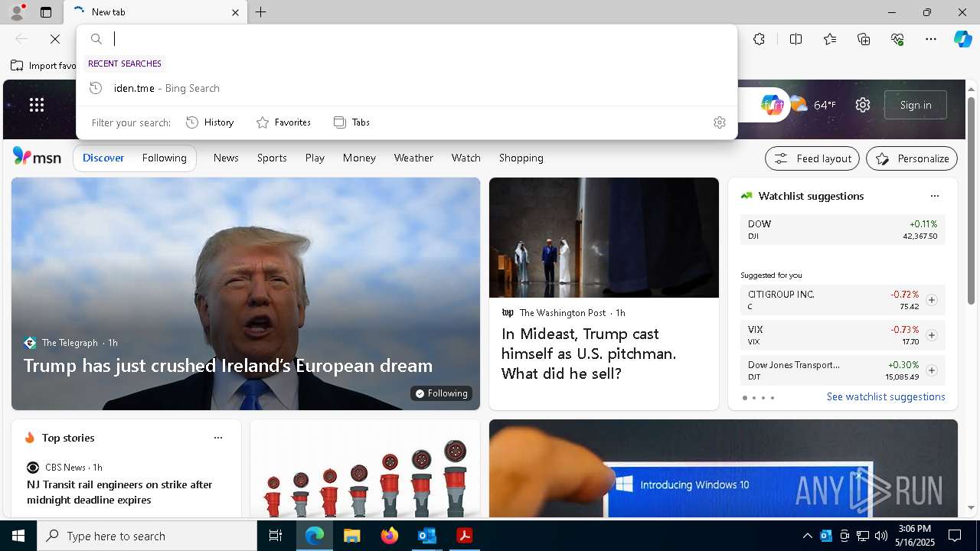Screen dimensions: 980x551
Task: Switch to Following tab
Action: (165, 158)
